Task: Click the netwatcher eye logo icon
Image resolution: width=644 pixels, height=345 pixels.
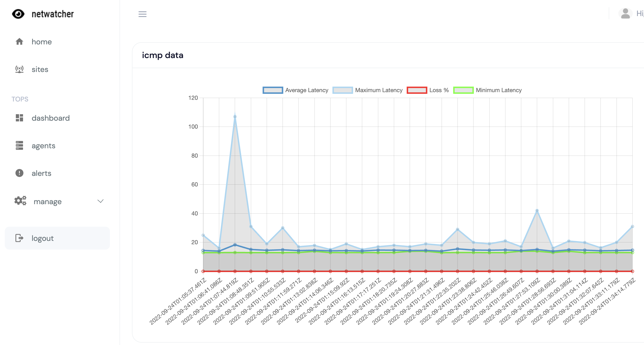Action: point(18,14)
